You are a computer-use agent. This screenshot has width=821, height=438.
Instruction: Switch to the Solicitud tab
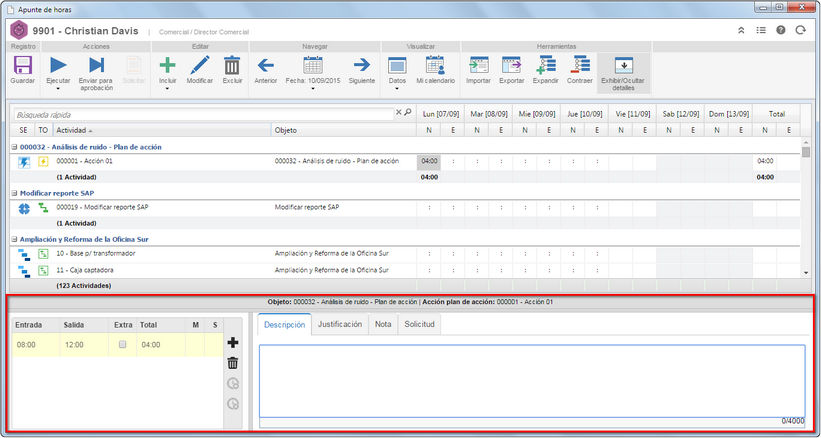coord(419,324)
